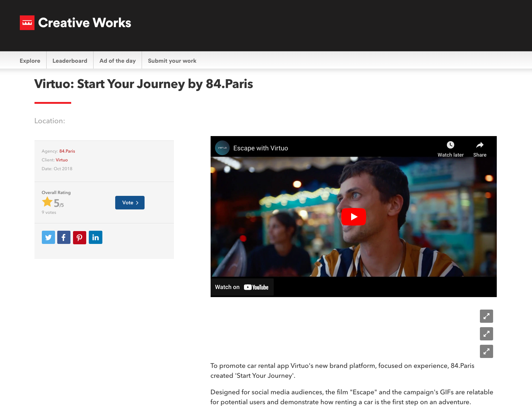Click the Virtuo channel avatar in video
Image resolution: width=532 pixels, height=413 pixels.
(222, 148)
